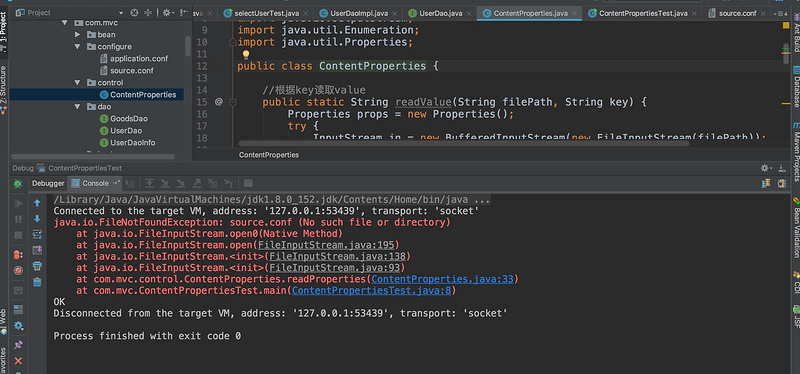Click Resume Program play icon
The width and height of the screenshot is (800, 374).
[x=18, y=204]
